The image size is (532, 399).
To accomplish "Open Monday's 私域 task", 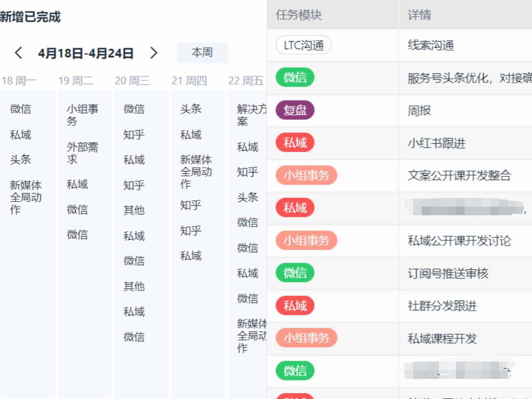I will [21, 134].
